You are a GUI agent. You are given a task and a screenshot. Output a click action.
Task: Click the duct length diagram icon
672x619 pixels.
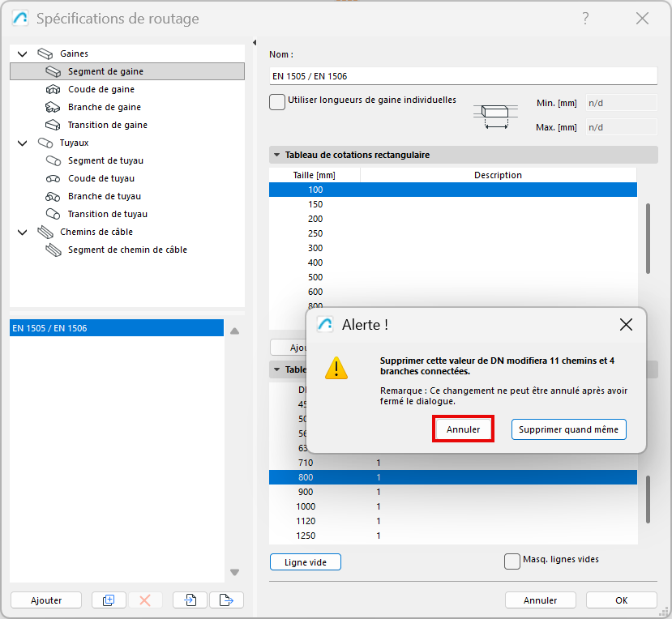(x=495, y=116)
